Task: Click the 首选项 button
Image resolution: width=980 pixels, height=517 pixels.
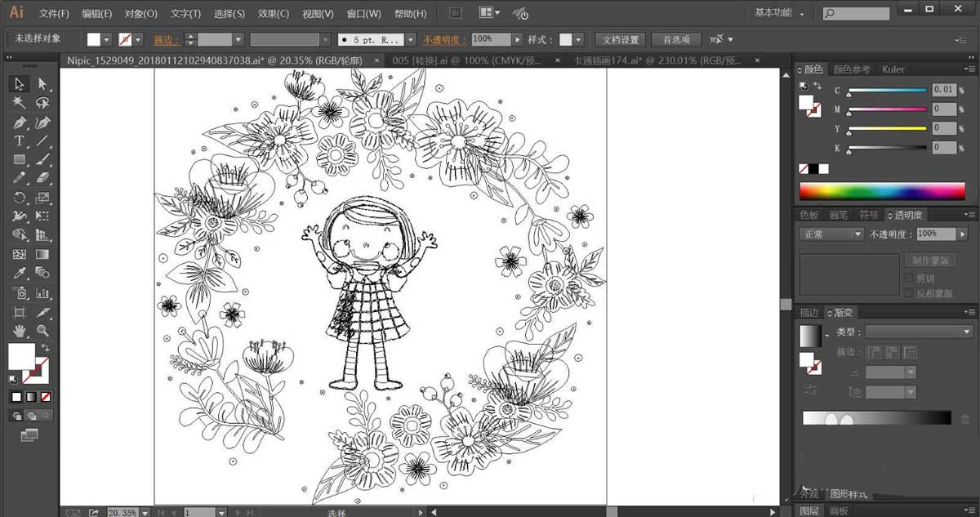Action: point(676,39)
